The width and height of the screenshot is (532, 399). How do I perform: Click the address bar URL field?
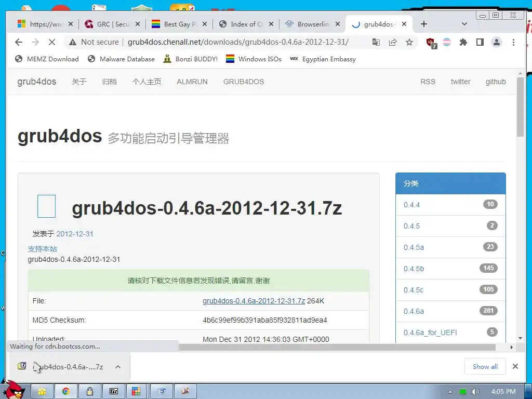tap(238, 42)
